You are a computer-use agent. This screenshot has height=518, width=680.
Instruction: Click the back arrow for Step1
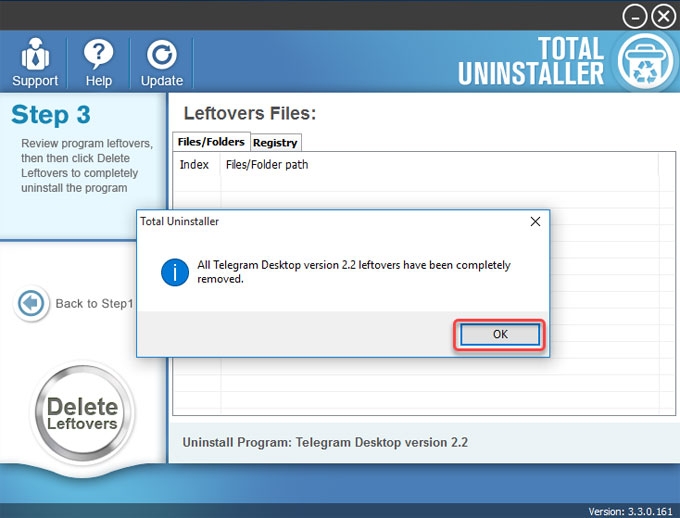point(32,303)
